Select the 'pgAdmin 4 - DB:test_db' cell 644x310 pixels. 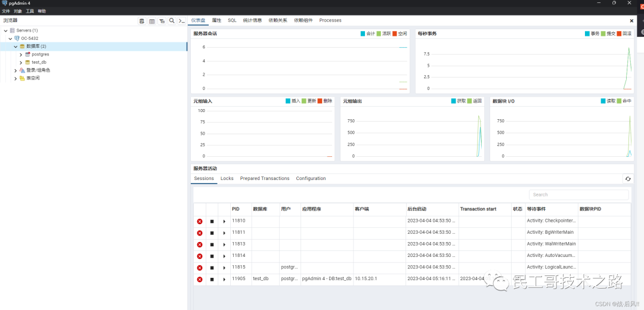[327, 278]
